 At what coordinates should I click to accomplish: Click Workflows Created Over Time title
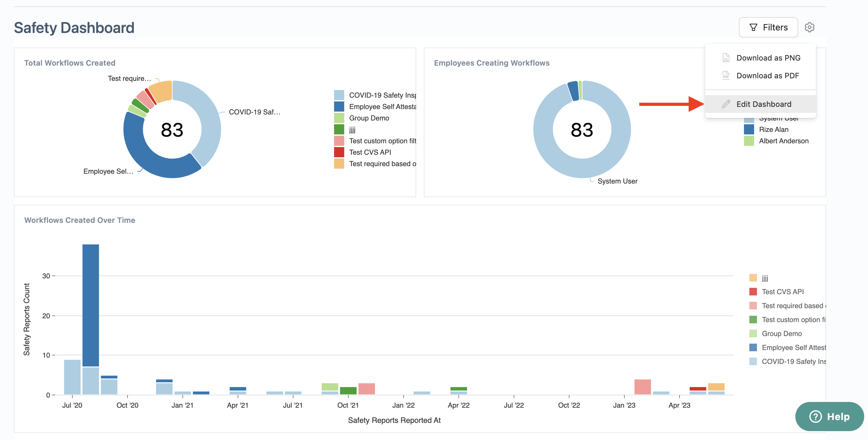(x=80, y=220)
